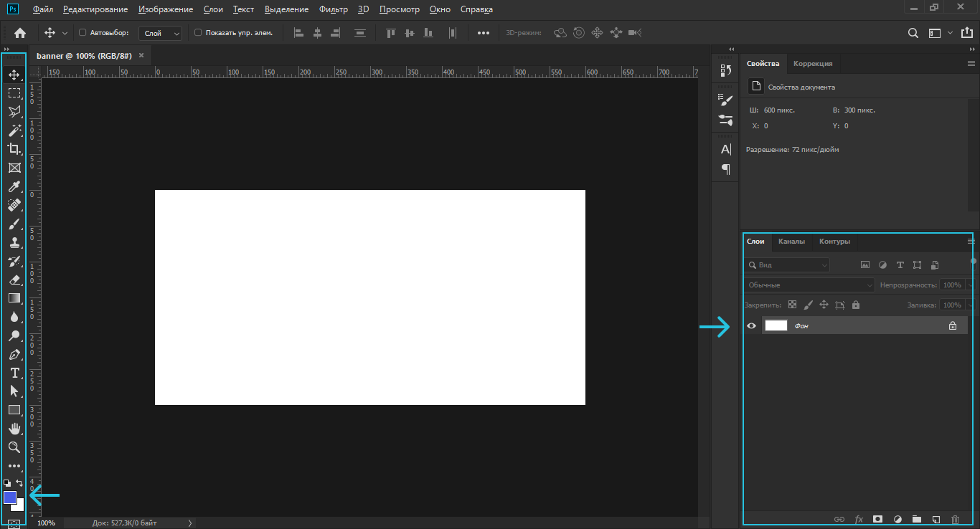980x529 pixels.
Task: Open the Изображение menu
Action: [x=166, y=9]
